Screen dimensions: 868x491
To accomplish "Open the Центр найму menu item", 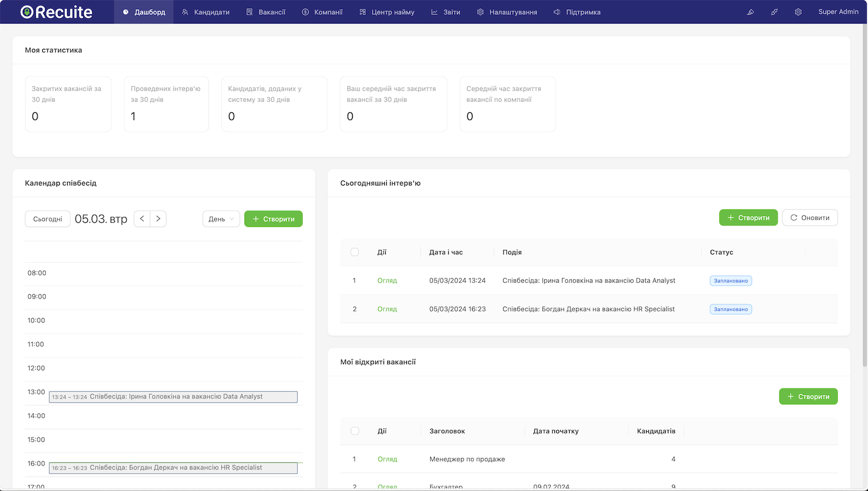I will tap(387, 11).
